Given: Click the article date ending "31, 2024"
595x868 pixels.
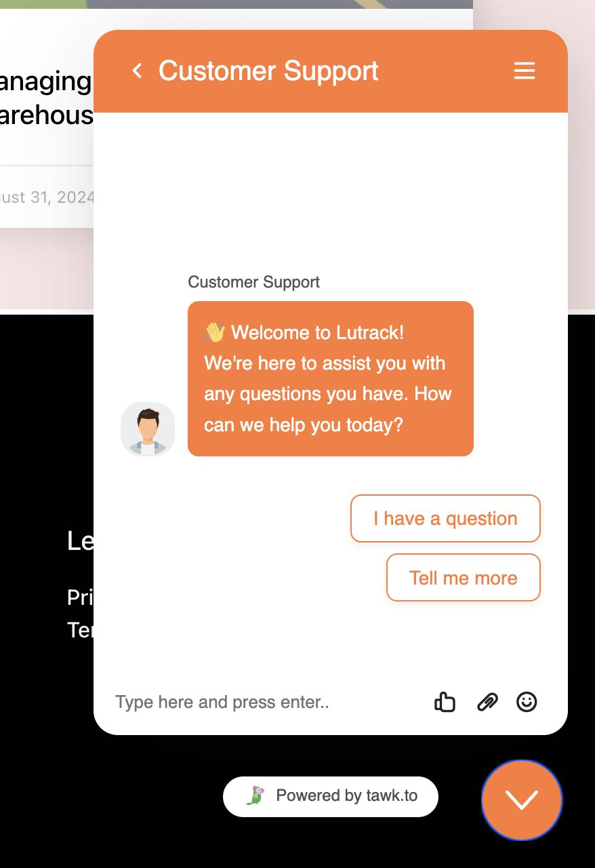Looking at the screenshot, I should tap(47, 197).
